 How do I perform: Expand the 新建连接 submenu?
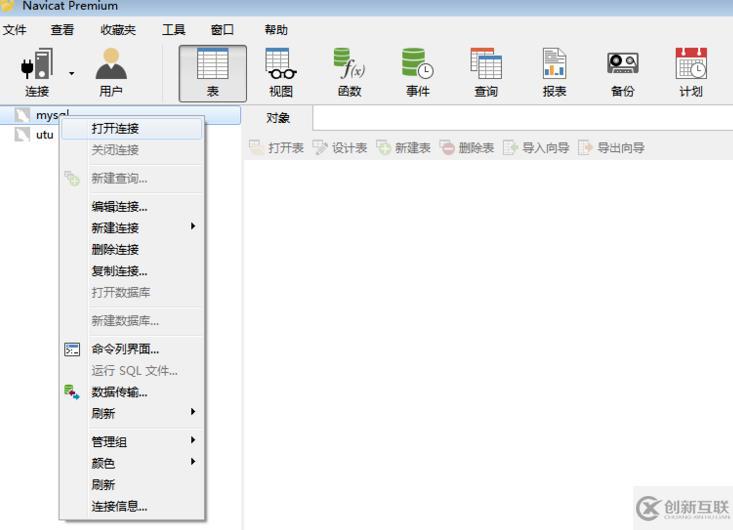[x=132, y=228]
